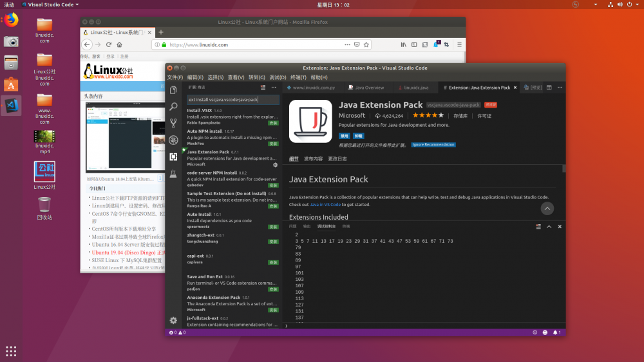Open the 编辑(E) menu
The height and width of the screenshot is (362, 644).
(195, 77)
